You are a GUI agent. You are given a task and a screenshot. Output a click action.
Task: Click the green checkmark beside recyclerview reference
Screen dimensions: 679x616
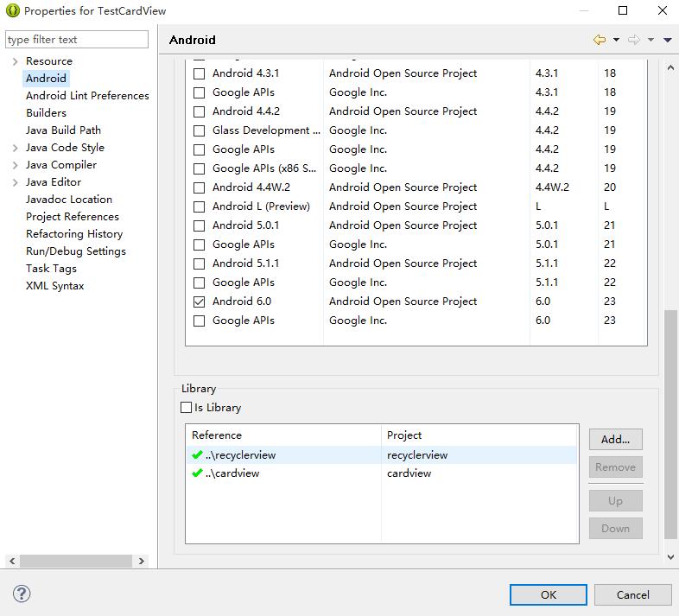click(x=198, y=455)
